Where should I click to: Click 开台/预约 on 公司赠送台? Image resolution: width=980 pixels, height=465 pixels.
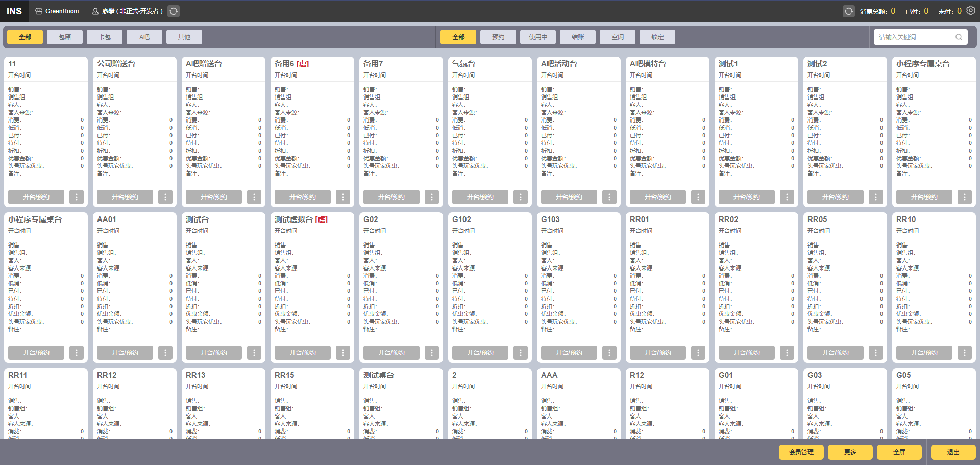click(x=125, y=197)
